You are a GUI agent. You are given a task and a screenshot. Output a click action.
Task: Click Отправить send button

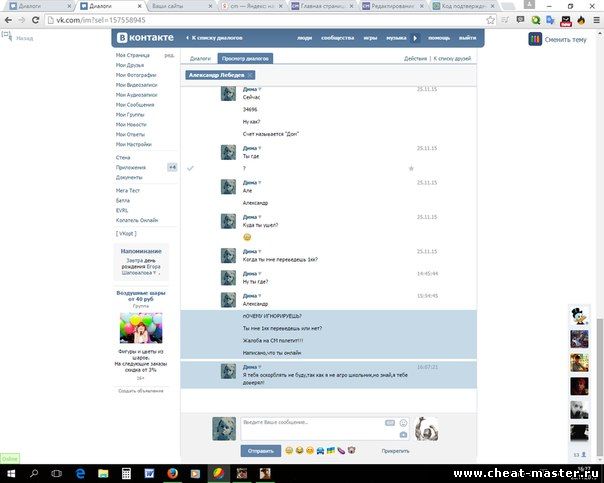tap(261, 451)
